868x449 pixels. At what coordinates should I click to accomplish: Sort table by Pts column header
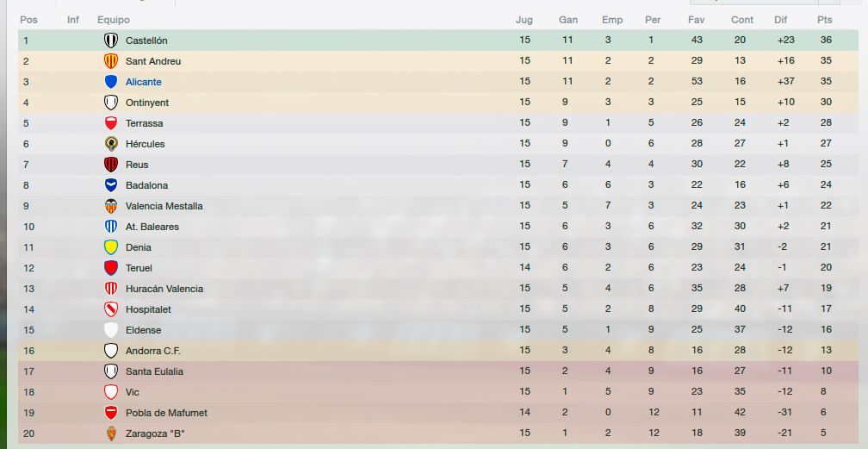click(x=824, y=20)
